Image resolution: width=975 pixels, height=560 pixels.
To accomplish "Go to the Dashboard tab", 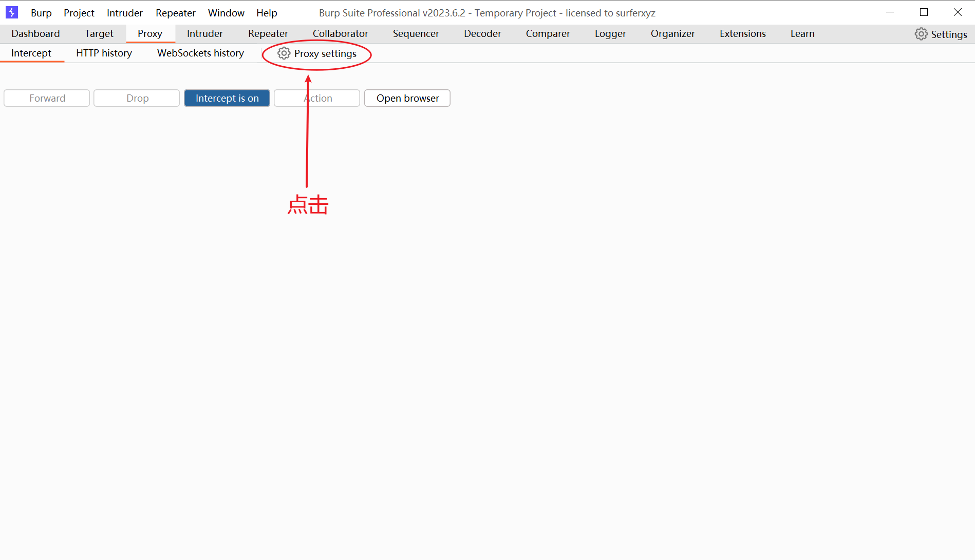I will click(x=35, y=33).
